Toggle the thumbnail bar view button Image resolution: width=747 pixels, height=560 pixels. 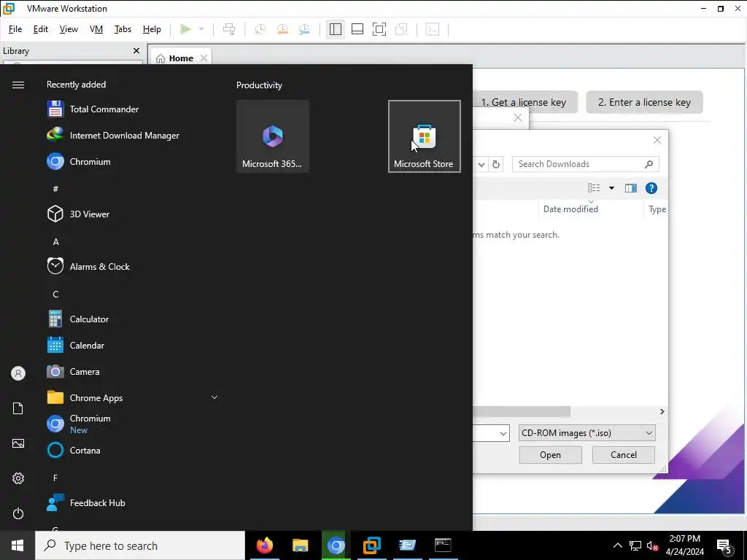tap(357, 29)
